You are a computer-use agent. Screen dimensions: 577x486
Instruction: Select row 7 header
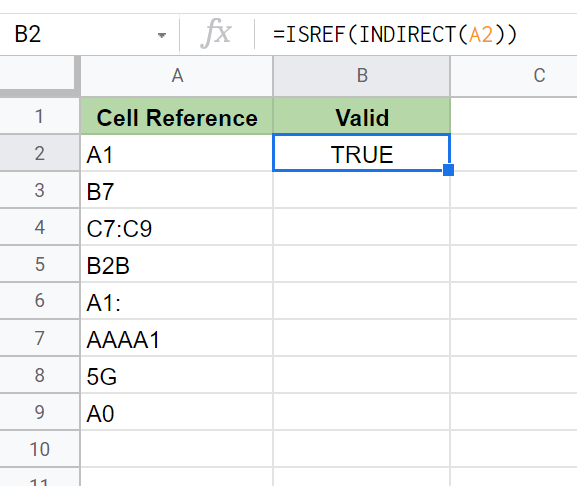point(39,338)
